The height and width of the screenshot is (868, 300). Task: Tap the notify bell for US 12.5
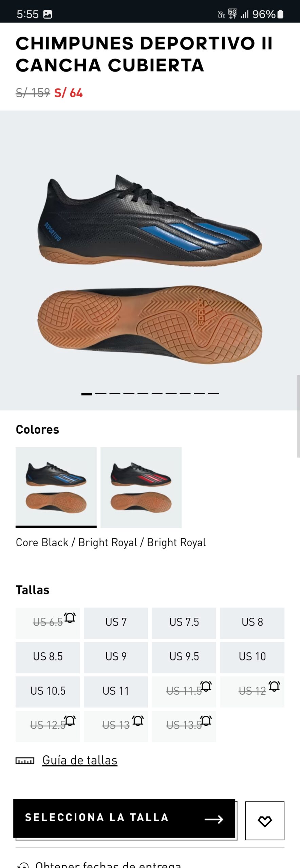coord(70,721)
